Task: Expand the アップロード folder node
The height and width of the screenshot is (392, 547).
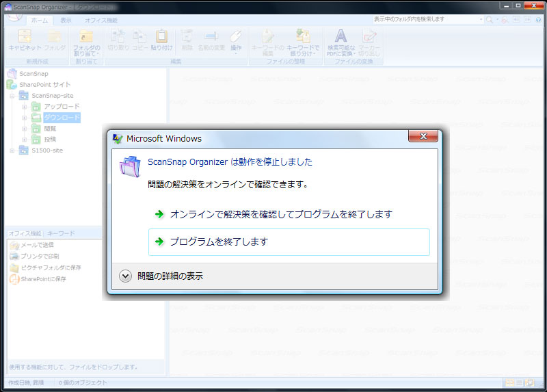Action: click(25, 107)
